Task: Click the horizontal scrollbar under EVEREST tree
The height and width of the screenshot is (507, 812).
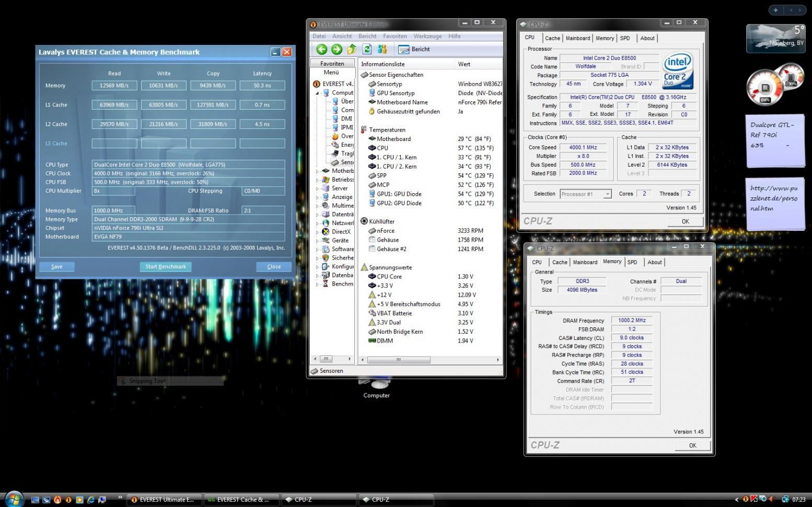Action: (x=332, y=359)
